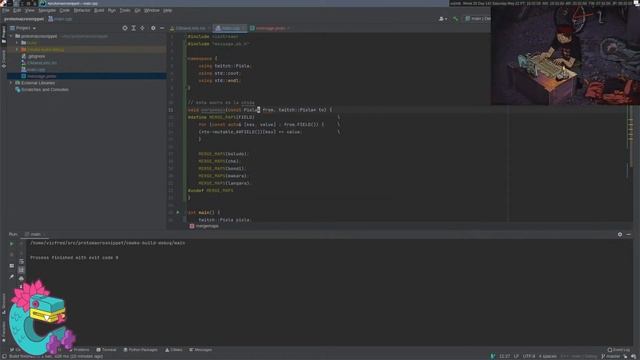This screenshot has height=360, width=640.
Task: Open the Tools menu
Action: [125, 10]
